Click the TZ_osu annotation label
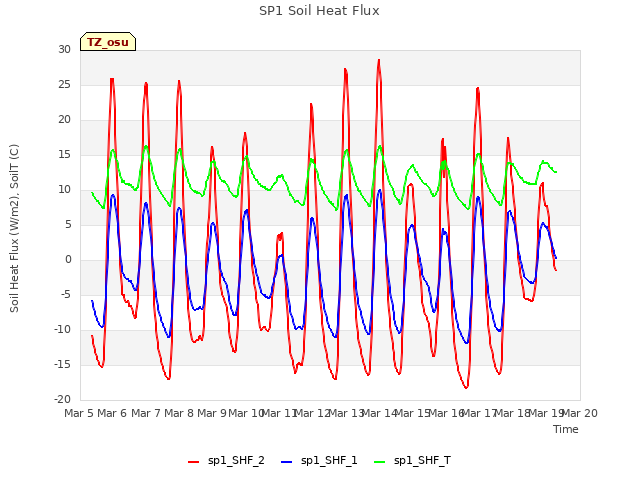Screen dimensions: 640x480 pos(108,42)
